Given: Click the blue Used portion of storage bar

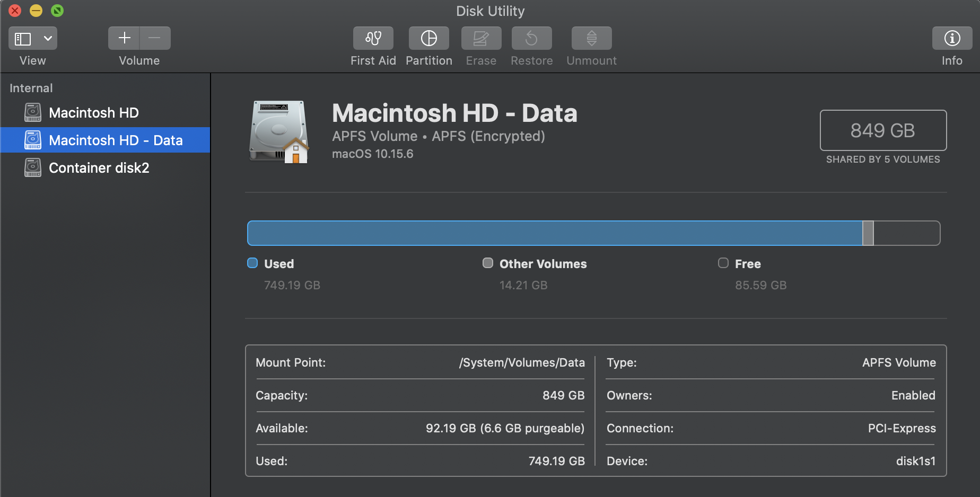Looking at the screenshot, I should [x=555, y=233].
